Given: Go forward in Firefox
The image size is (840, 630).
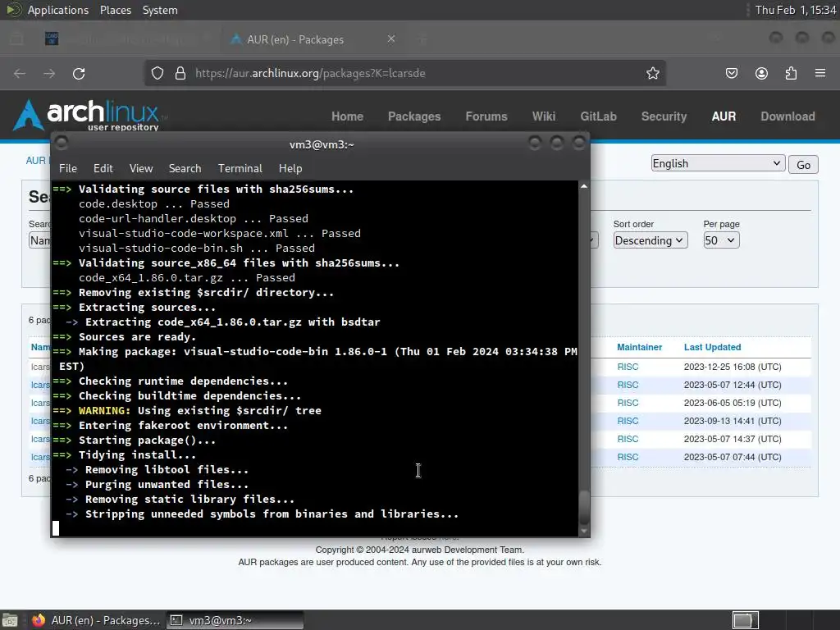Looking at the screenshot, I should [x=49, y=73].
